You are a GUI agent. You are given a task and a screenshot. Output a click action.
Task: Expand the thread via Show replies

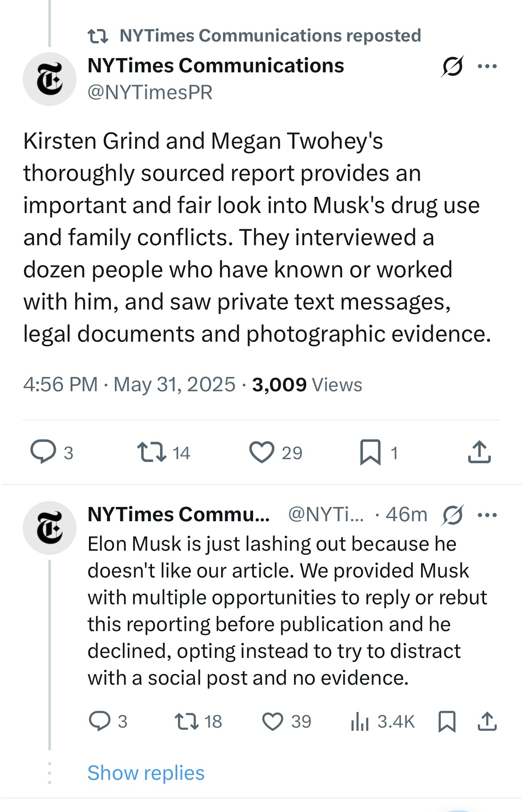(x=146, y=773)
